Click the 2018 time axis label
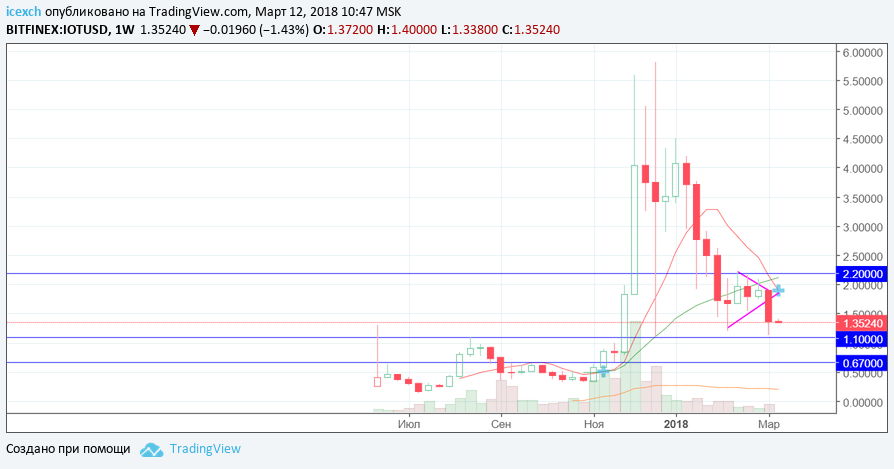The width and height of the screenshot is (894, 469). [676, 424]
